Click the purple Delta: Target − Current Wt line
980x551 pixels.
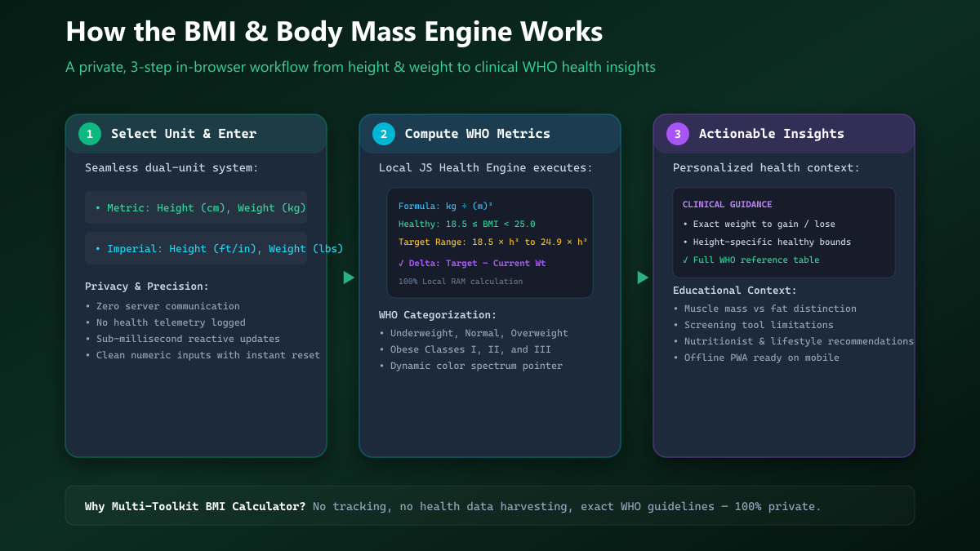pos(472,263)
